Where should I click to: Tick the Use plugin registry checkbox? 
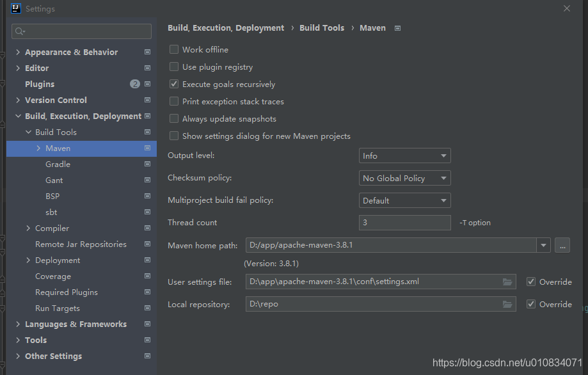tap(174, 67)
